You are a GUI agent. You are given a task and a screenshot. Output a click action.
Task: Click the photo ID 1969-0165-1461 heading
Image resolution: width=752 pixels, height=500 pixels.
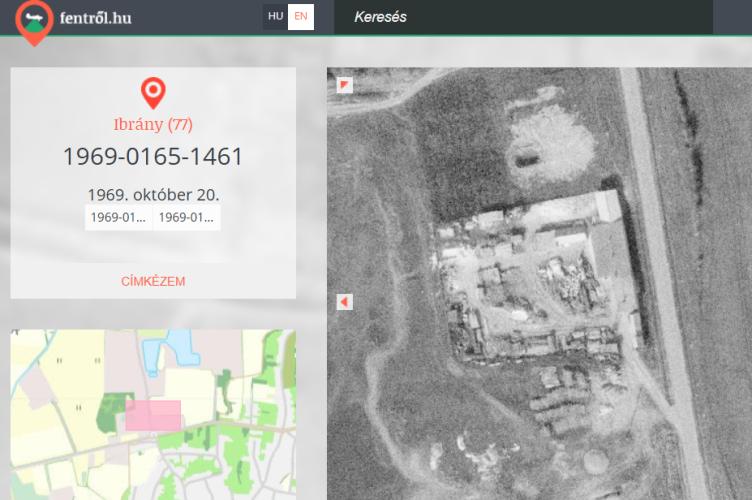coord(153,157)
